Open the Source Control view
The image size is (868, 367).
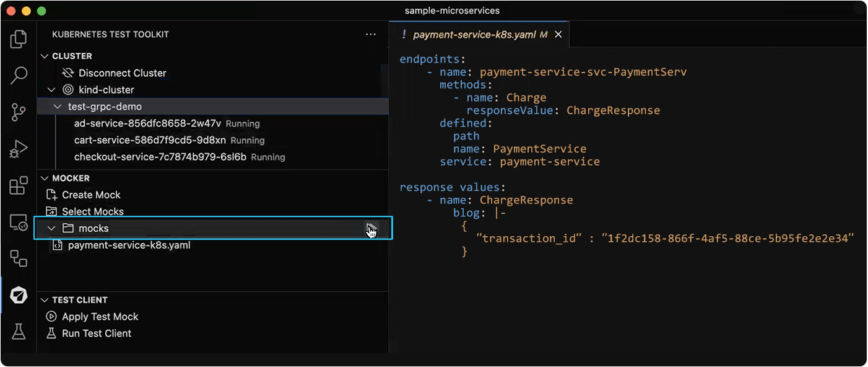[19, 112]
